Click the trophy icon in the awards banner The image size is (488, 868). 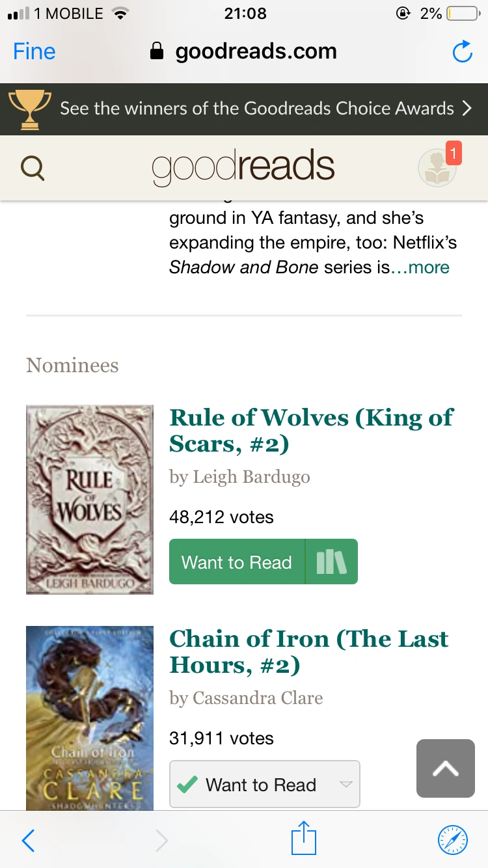pos(29,108)
